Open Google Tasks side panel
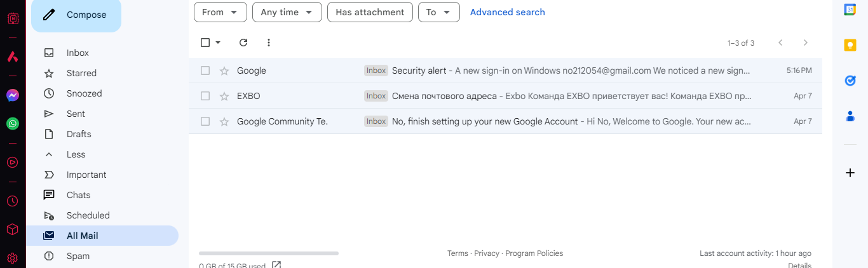 pyautogui.click(x=850, y=81)
